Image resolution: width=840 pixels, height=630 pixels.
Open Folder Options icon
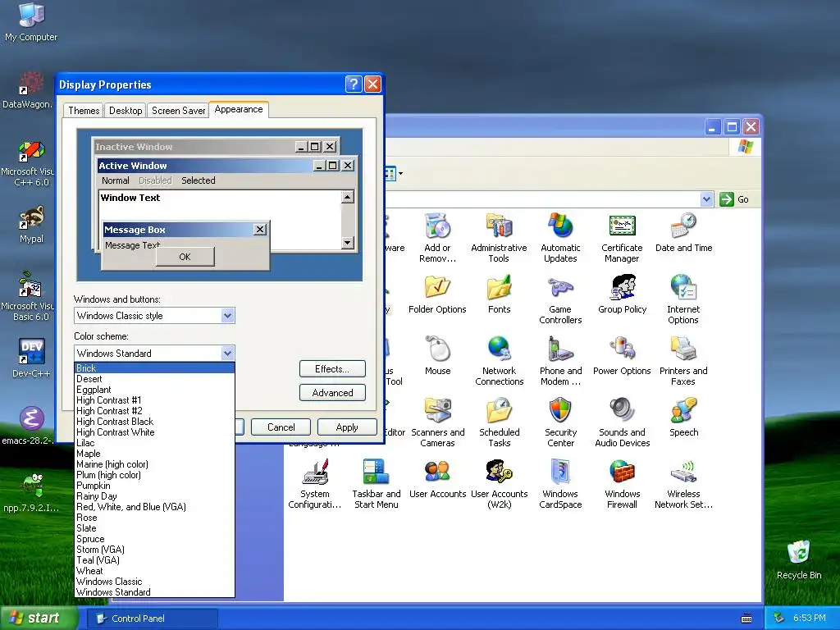pos(437,294)
